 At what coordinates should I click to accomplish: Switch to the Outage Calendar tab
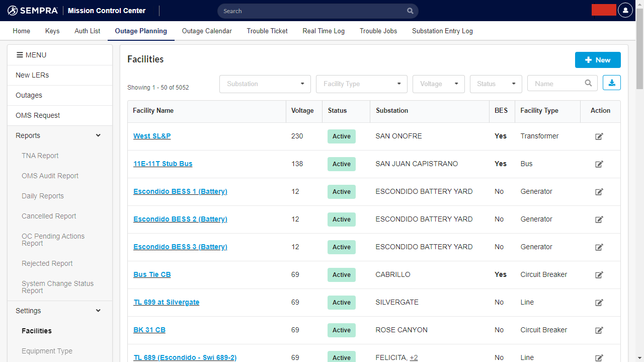pos(207,31)
